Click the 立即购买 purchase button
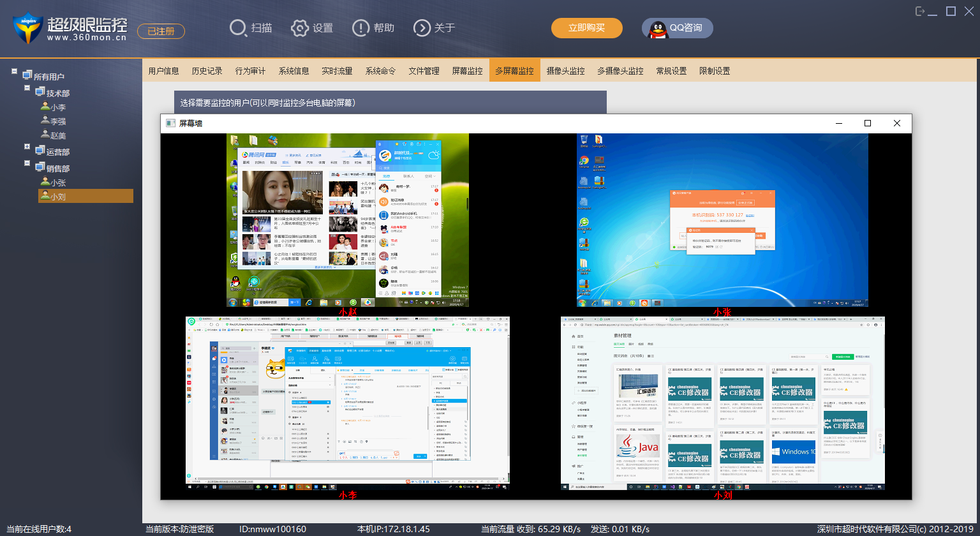Viewport: 980px width, 536px height. click(586, 28)
